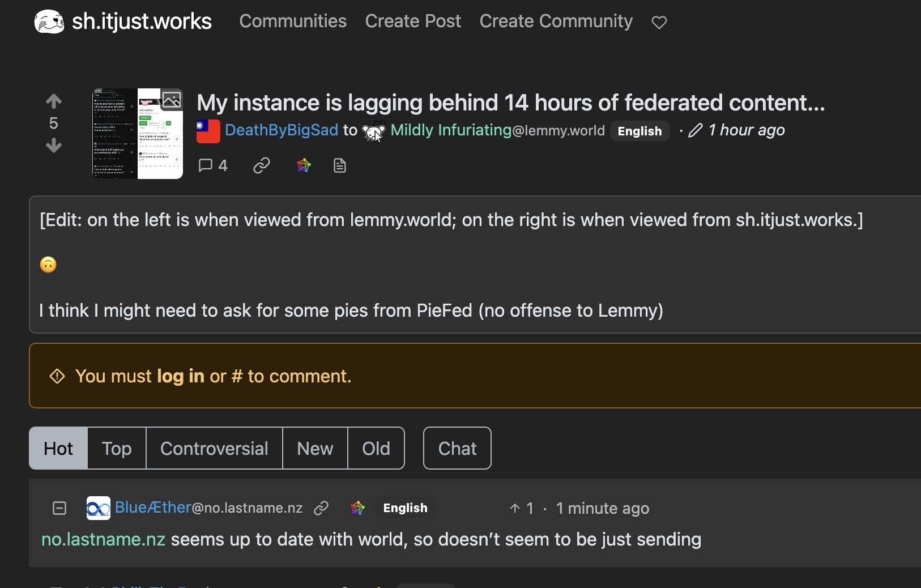921x588 pixels.
Task: Open Create Post in navbar
Action: [413, 22]
